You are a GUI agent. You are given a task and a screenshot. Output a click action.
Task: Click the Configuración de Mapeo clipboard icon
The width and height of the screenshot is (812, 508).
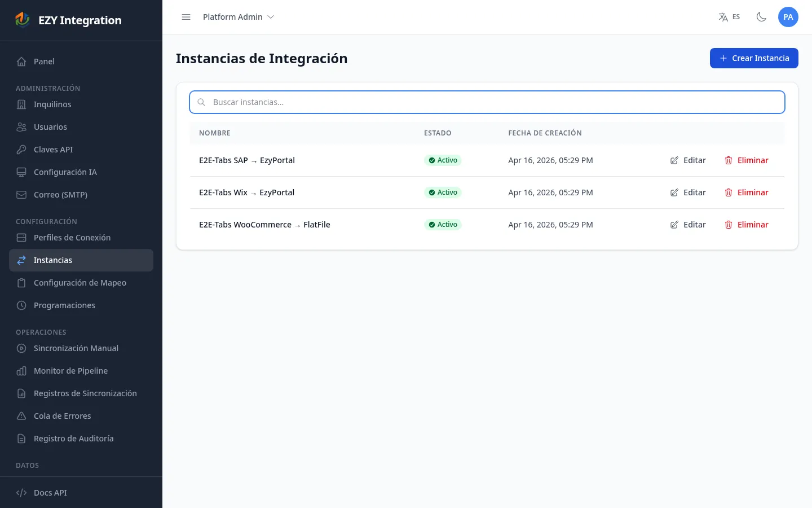[x=21, y=283]
